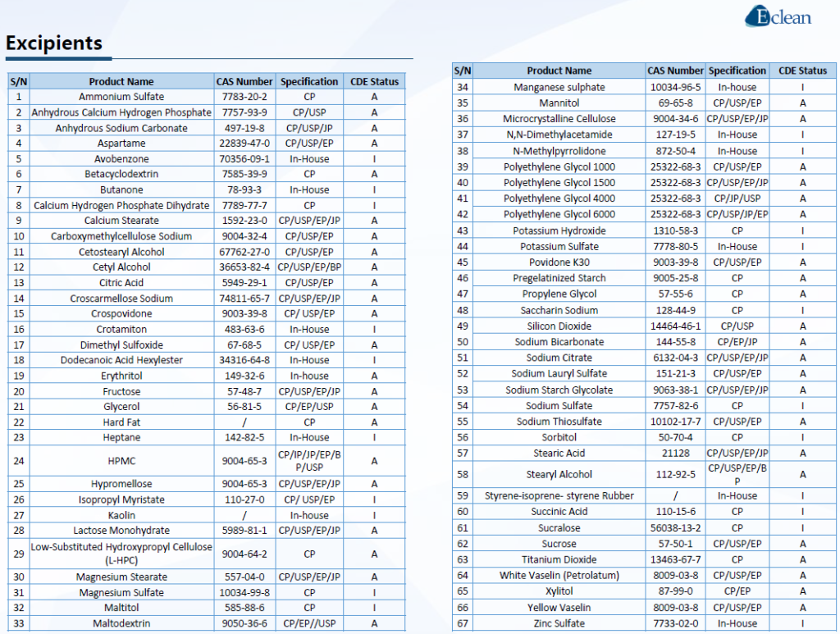The image size is (840, 634).
Task: Select CAS number 7585-39-9
Action: [244, 174]
